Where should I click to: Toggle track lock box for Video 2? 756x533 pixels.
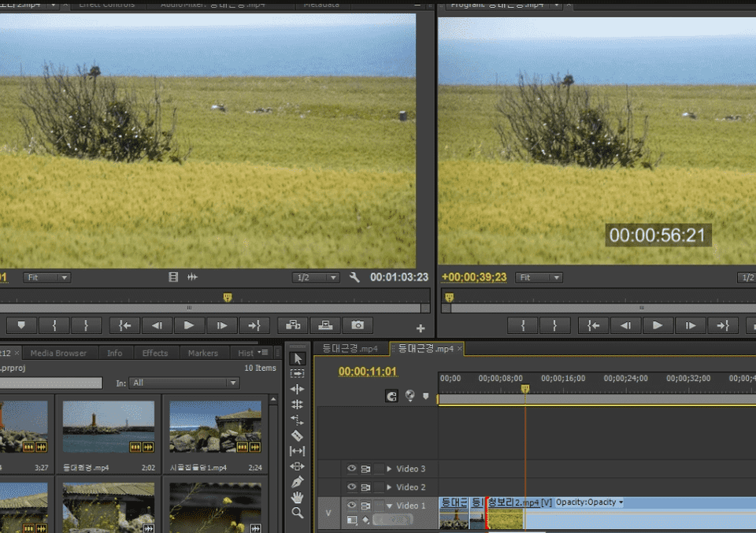(379, 487)
